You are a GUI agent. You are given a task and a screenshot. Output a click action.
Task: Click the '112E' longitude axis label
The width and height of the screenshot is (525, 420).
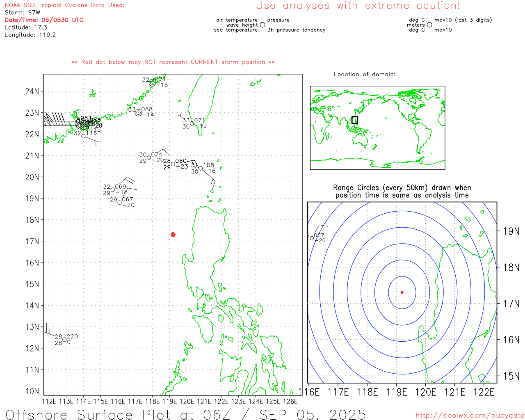coord(49,401)
